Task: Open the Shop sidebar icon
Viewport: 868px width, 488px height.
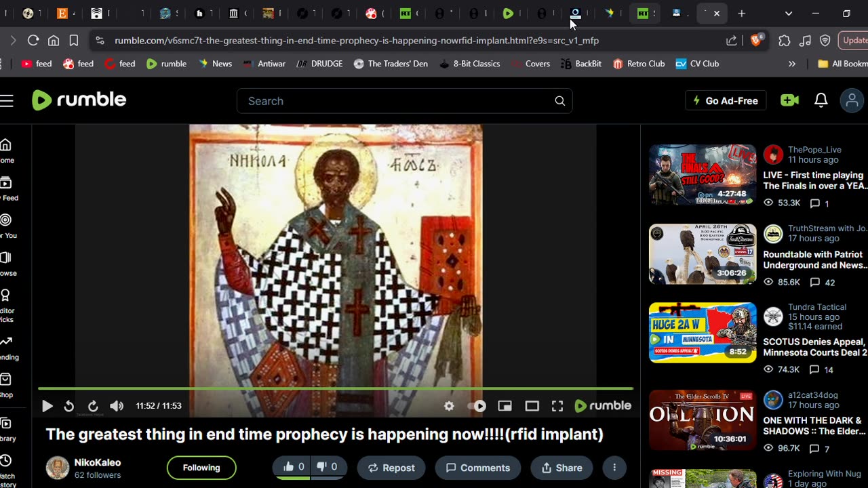Action: tap(6, 385)
